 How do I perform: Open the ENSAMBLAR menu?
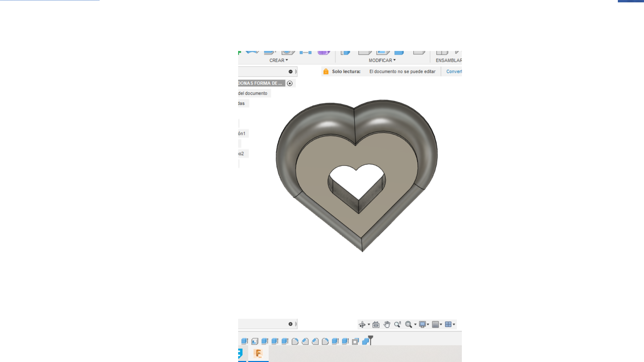point(449,60)
